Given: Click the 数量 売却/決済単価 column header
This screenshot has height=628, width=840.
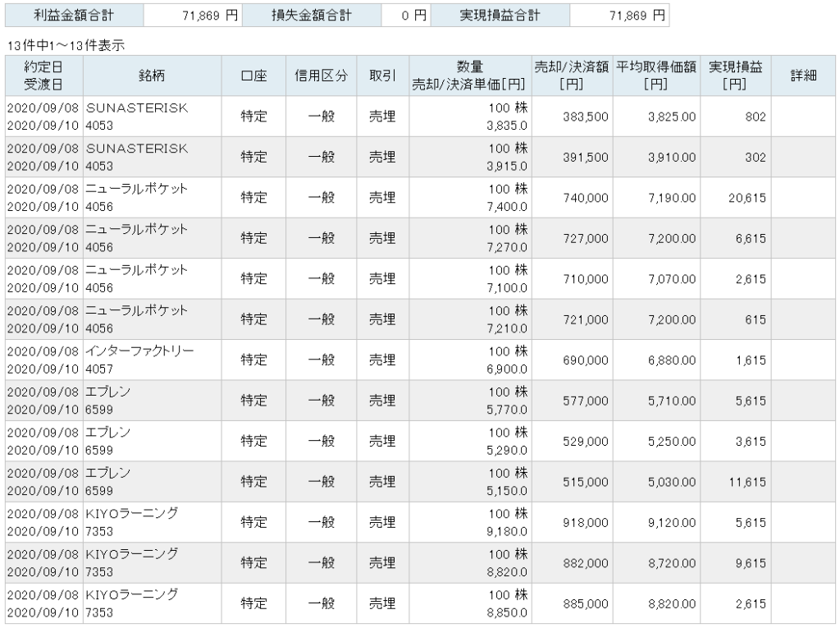Looking at the screenshot, I should tap(470, 76).
